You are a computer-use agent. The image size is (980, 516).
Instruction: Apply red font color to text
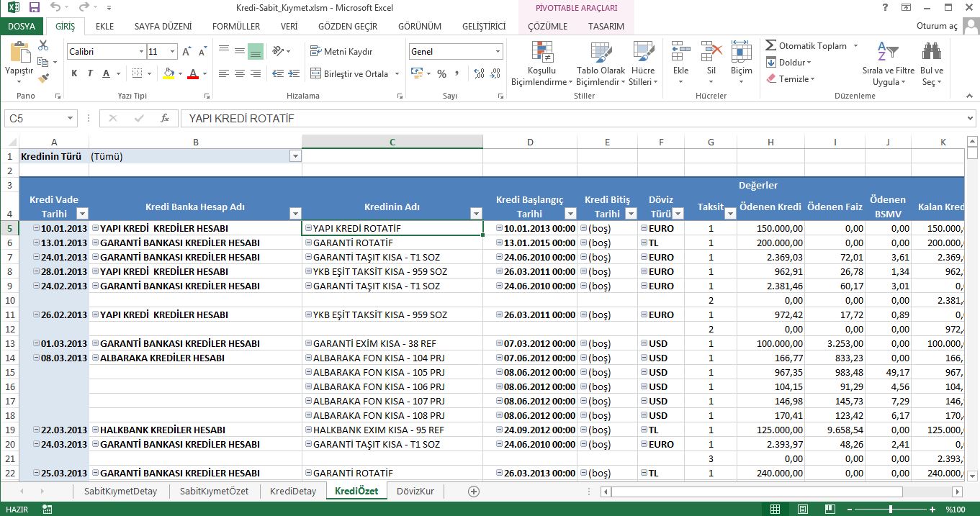(x=192, y=73)
